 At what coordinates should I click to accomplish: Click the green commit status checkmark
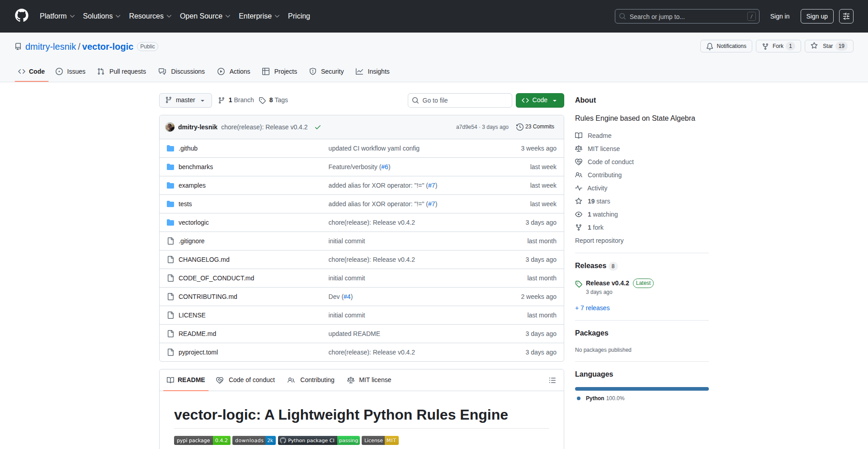[318, 127]
